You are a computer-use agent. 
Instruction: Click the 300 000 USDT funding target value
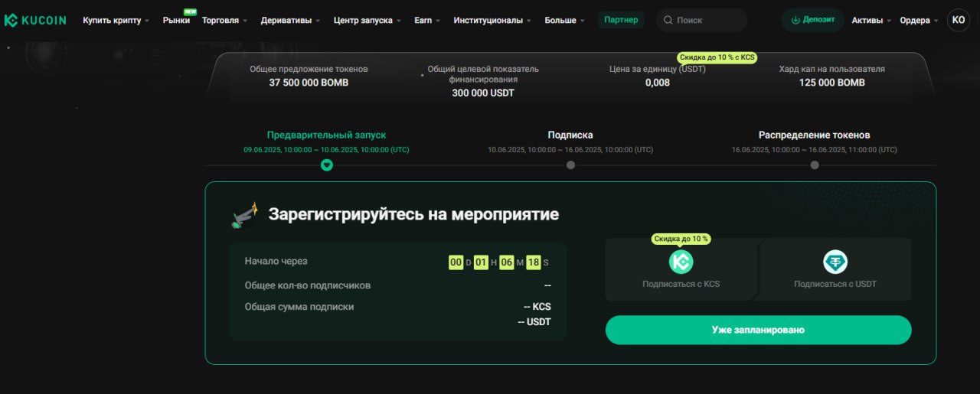[x=483, y=93]
